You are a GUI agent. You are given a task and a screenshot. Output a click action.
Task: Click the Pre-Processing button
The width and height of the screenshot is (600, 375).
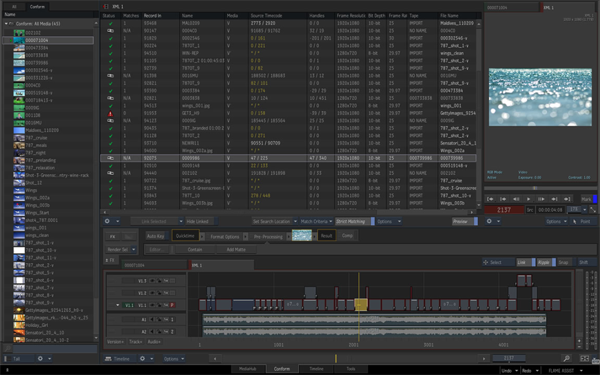(x=268, y=237)
